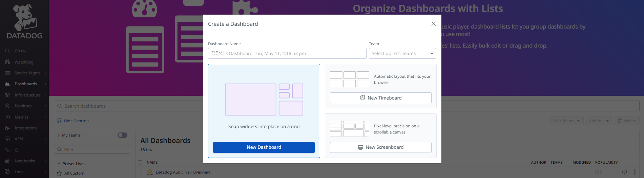Click the Watchdog binoculars icon
The height and width of the screenshot is (178, 644).
coord(7,62)
